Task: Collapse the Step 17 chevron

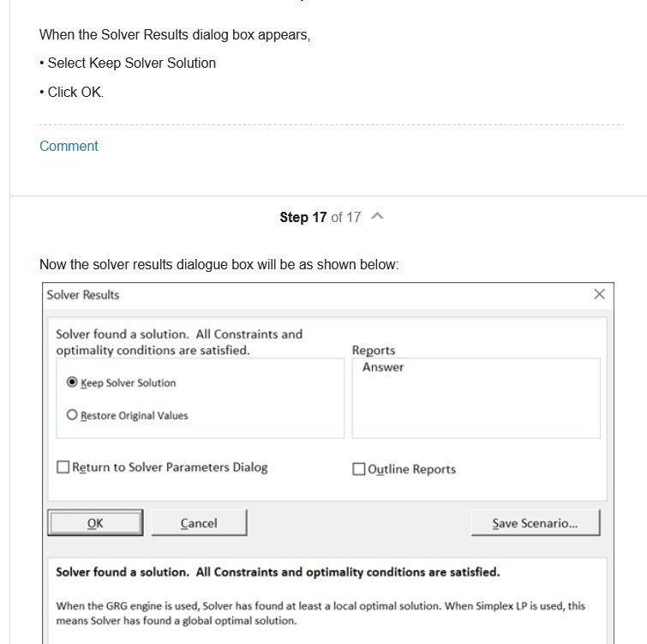Action: [377, 217]
